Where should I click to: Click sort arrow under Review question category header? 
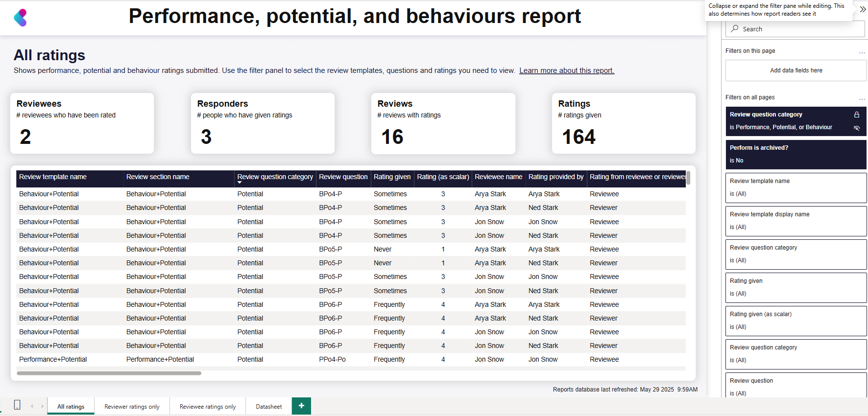tap(240, 183)
